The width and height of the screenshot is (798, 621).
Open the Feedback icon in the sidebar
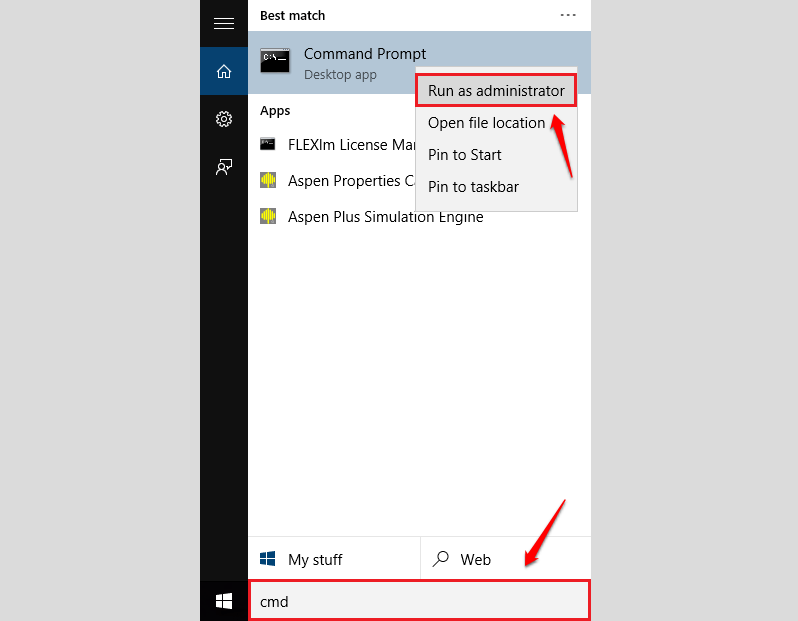(x=224, y=167)
